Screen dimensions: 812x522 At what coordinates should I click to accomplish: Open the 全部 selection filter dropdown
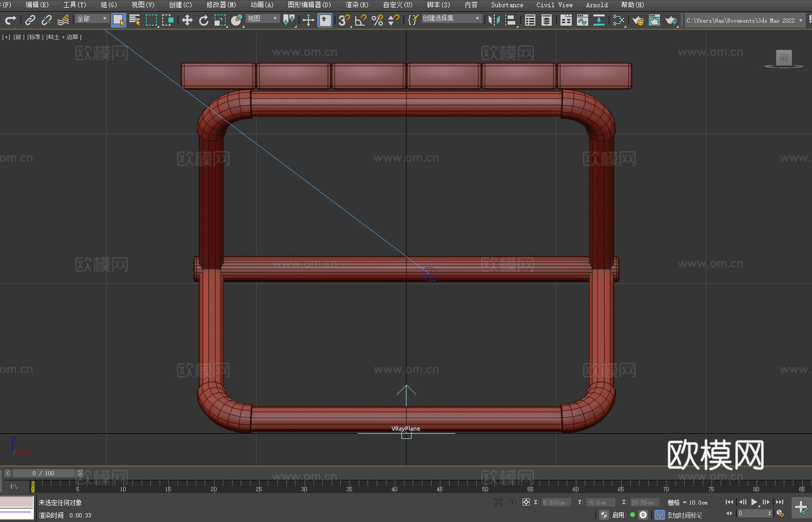pos(92,18)
